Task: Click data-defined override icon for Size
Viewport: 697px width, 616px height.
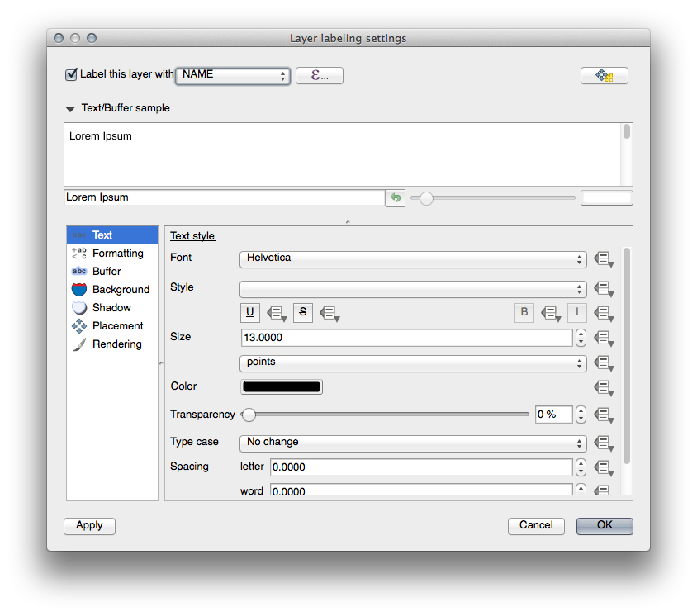Action: pyautogui.click(x=604, y=338)
